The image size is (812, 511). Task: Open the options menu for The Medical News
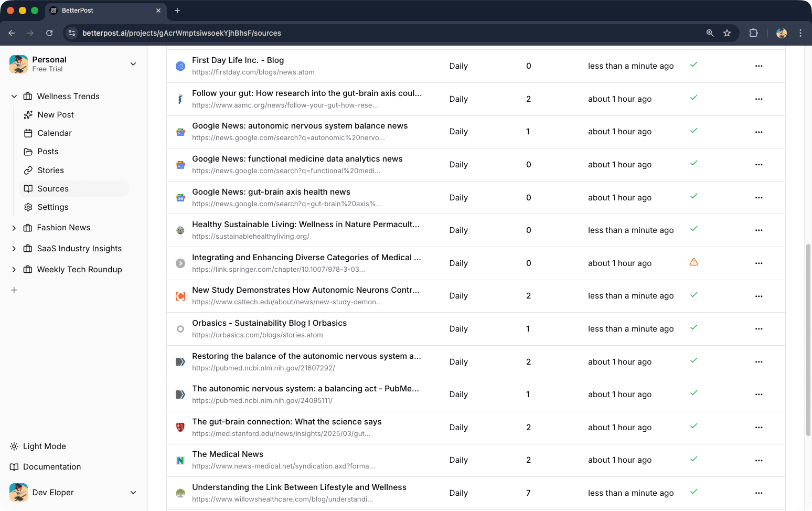758,460
